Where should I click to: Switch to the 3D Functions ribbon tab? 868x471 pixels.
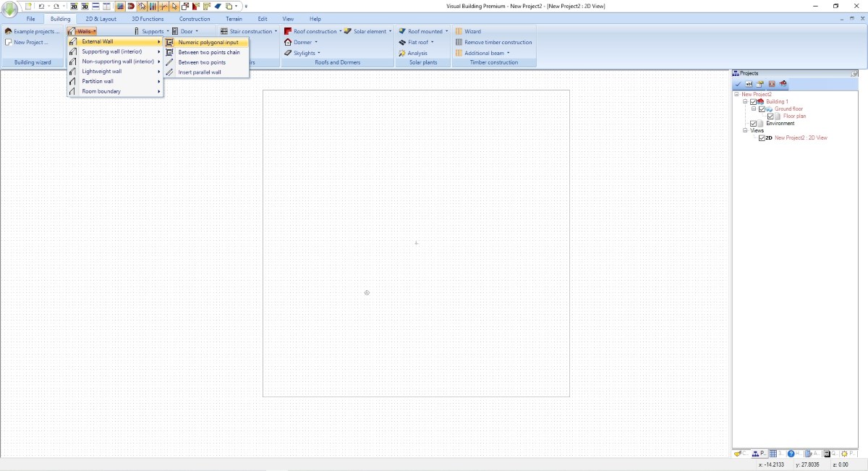click(148, 19)
